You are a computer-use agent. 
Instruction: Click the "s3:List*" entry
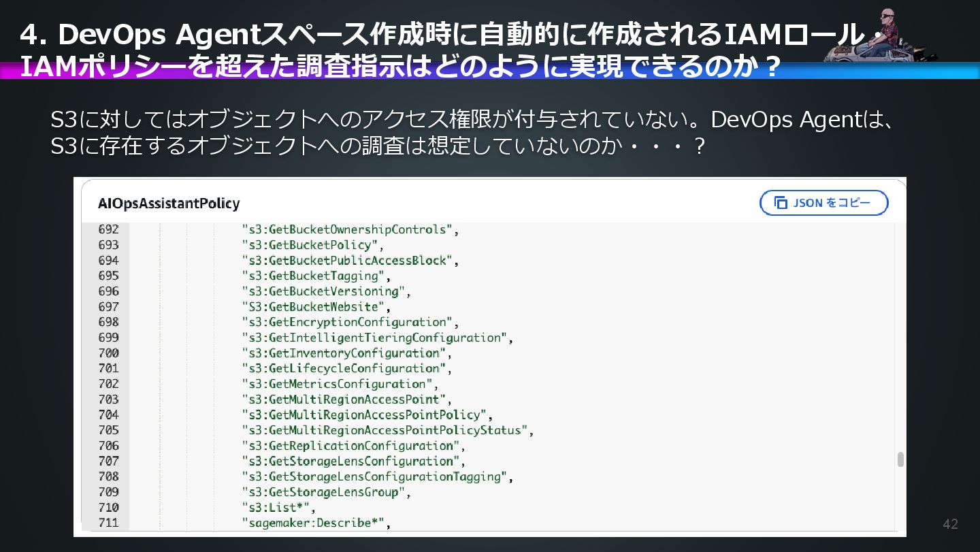tap(279, 508)
